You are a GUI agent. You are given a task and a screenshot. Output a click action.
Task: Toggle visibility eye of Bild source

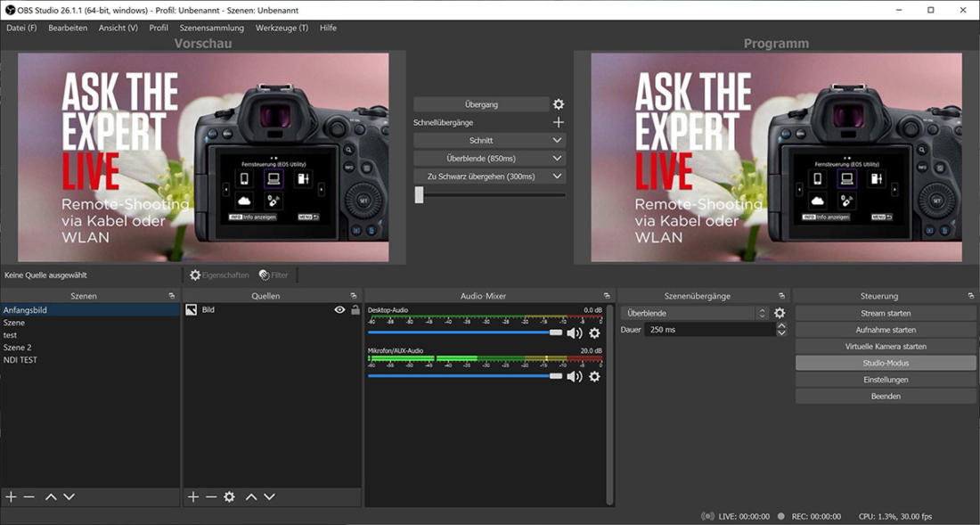coord(339,309)
